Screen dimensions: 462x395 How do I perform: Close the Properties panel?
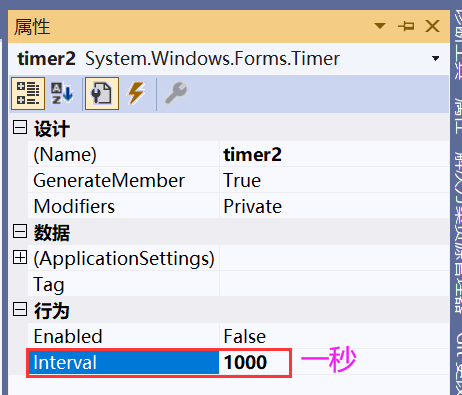pos(432,26)
